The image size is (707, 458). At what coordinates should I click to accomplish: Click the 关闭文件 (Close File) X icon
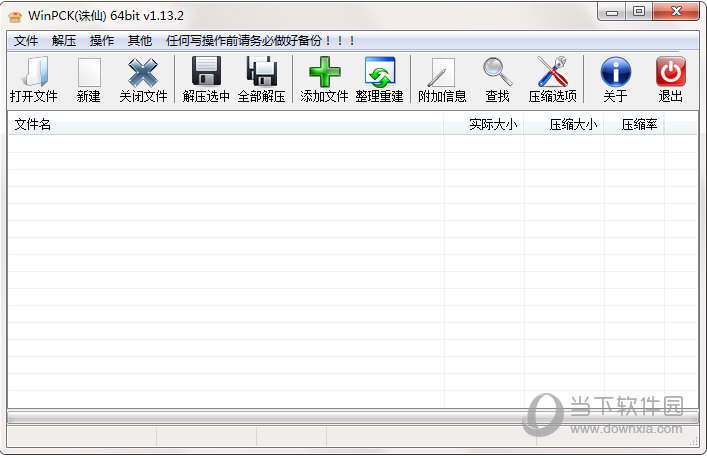click(x=143, y=72)
